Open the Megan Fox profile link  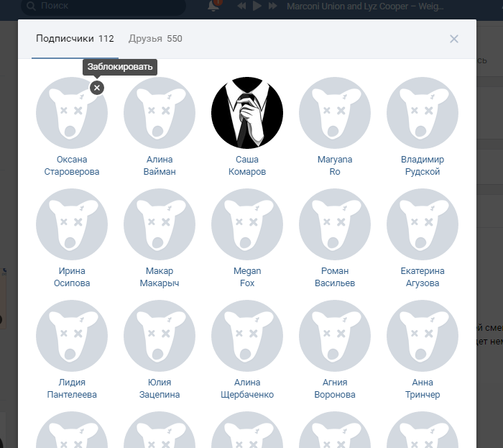tap(247, 277)
